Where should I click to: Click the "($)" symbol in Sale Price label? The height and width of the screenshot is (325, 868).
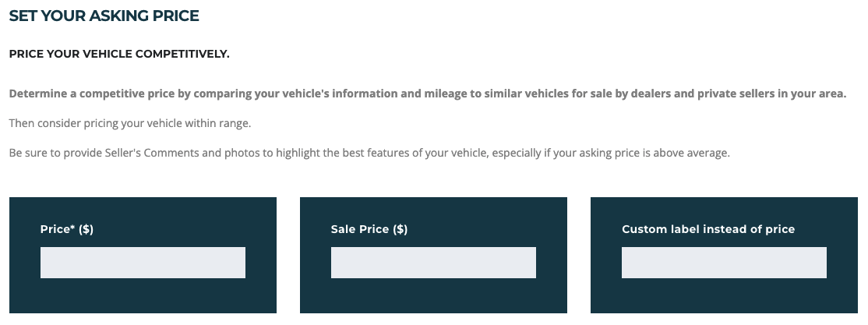400,229
